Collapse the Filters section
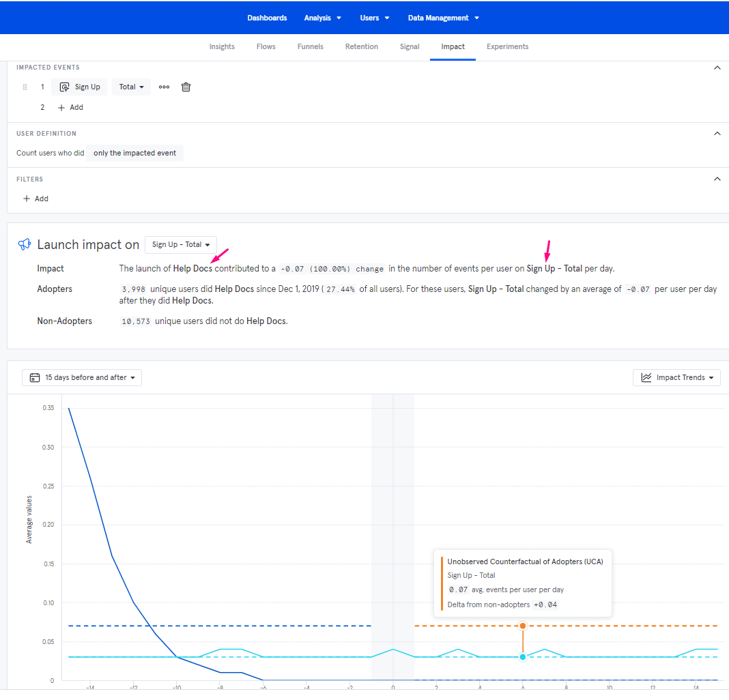 (717, 179)
